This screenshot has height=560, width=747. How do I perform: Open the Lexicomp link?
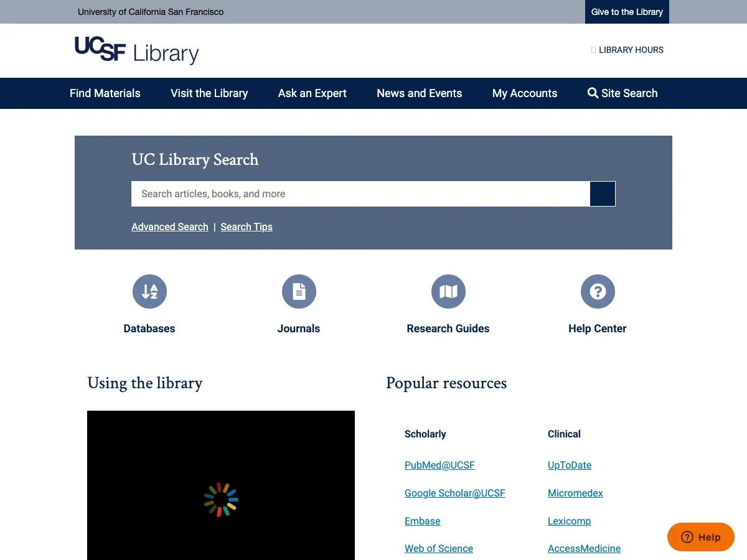(570, 521)
